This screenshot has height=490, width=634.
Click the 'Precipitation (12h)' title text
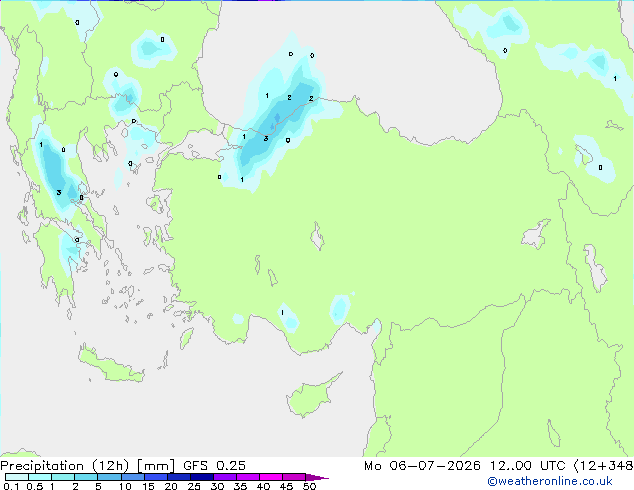click(x=65, y=466)
